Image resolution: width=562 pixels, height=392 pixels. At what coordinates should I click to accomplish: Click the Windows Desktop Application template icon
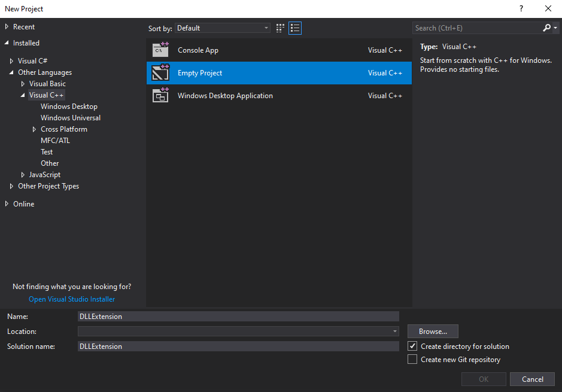coord(160,96)
